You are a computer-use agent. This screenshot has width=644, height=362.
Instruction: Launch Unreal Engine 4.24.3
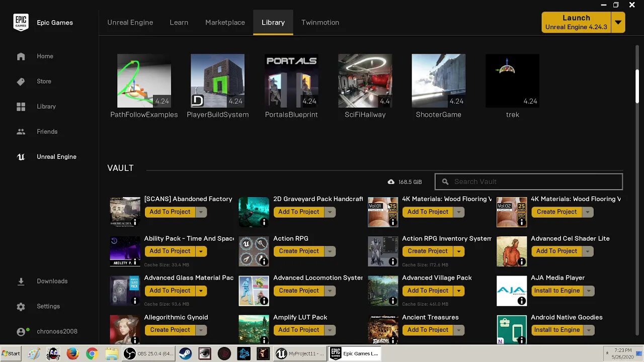tap(576, 23)
